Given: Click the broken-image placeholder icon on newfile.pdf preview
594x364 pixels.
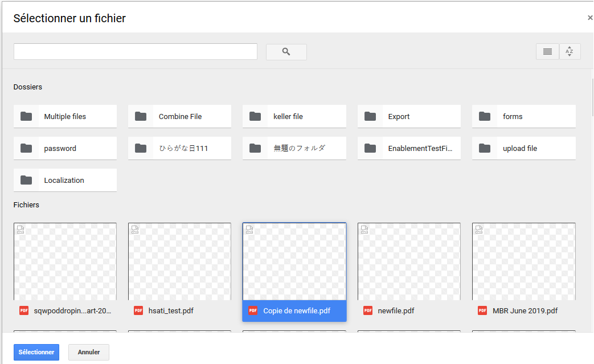Looking at the screenshot, I should pyautogui.click(x=364, y=229).
